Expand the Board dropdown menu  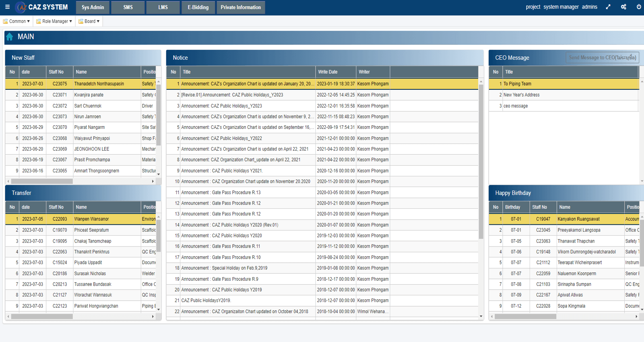click(89, 21)
